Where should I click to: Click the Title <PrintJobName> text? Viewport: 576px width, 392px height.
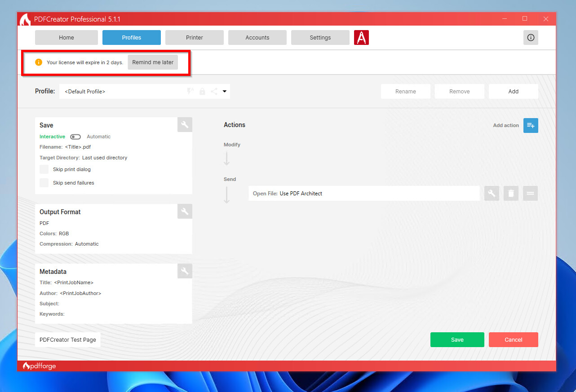coord(66,283)
